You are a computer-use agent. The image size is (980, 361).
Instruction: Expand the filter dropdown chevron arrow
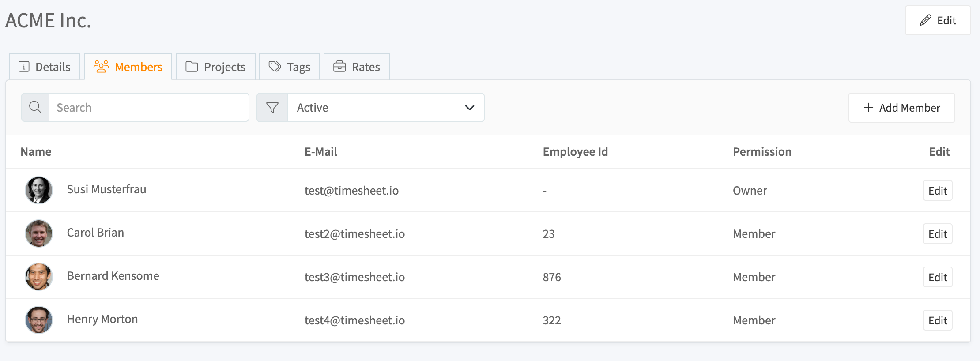click(x=469, y=107)
